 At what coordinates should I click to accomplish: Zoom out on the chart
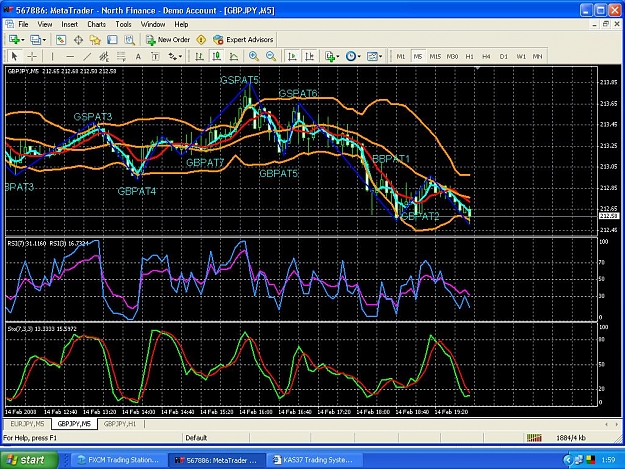point(271,57)
